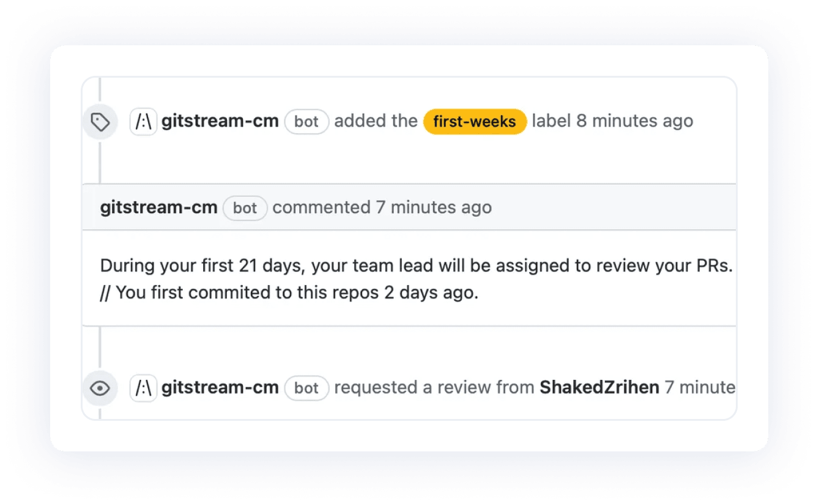The image size is (816, 504).
Task: Click the 'added the' text in label event
Action: pyautogui.click(x=376, y=121)
